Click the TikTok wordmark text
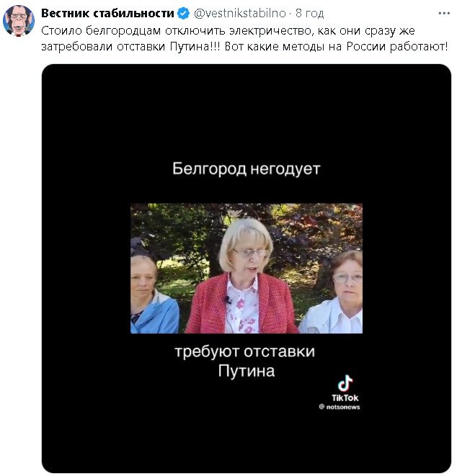 (x=345, y=398)
